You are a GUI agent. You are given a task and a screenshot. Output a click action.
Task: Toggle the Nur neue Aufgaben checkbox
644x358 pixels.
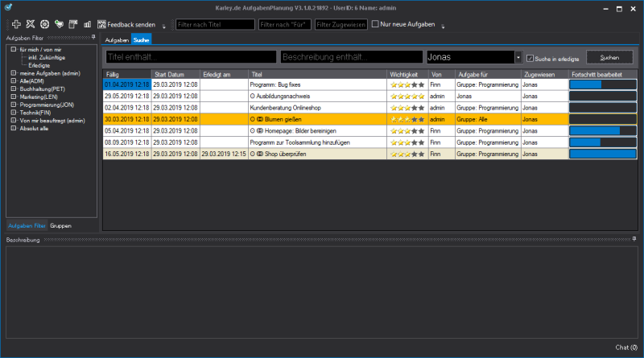375,24
